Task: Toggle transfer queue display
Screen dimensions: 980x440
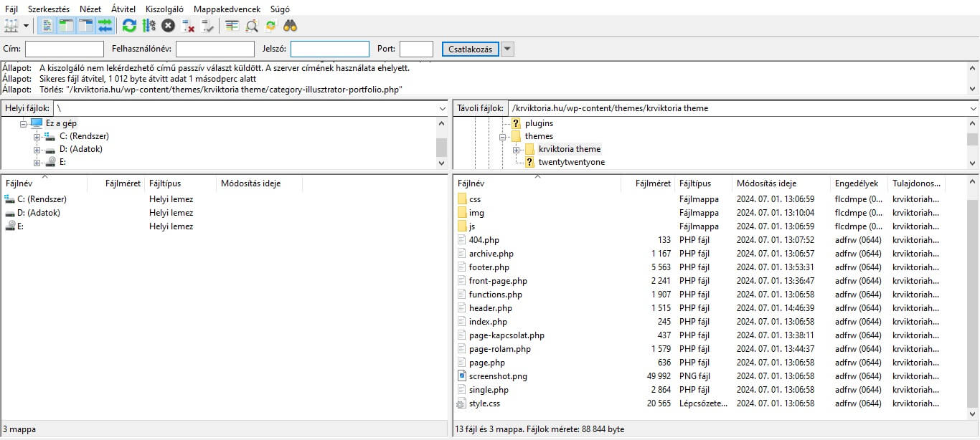Action: (105, 26)
